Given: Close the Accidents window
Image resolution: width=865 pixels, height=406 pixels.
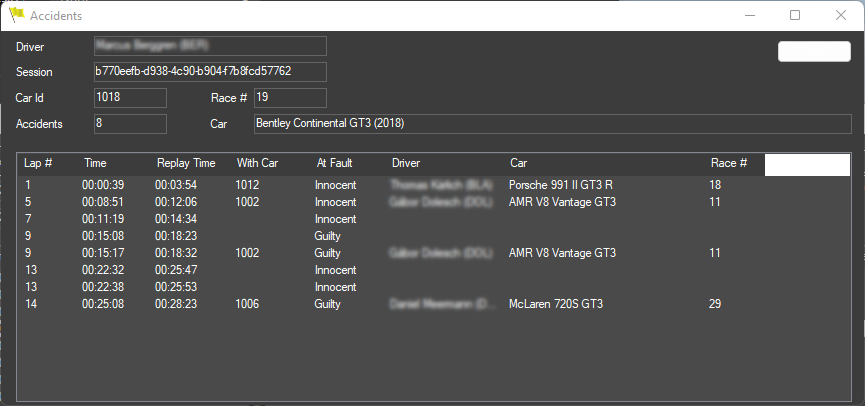Looking at the screenshot, I should coord(841,15).
